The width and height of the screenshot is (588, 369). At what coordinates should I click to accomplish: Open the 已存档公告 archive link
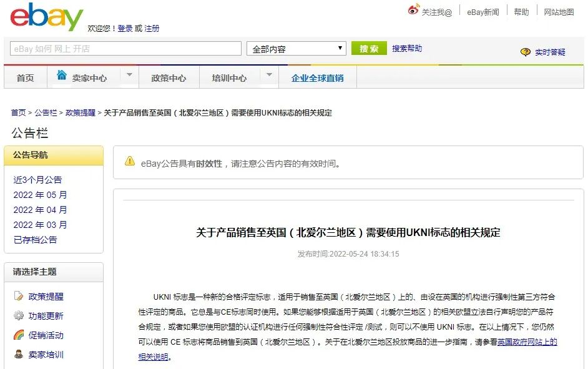(x=35, y=240)
